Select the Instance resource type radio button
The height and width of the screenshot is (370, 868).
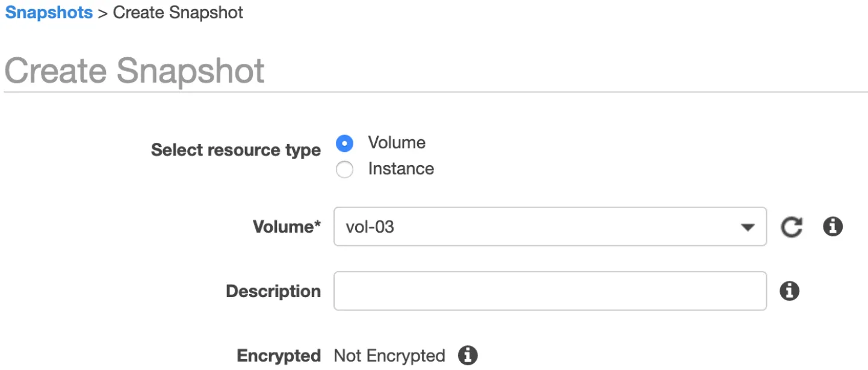tap(344, 169)
